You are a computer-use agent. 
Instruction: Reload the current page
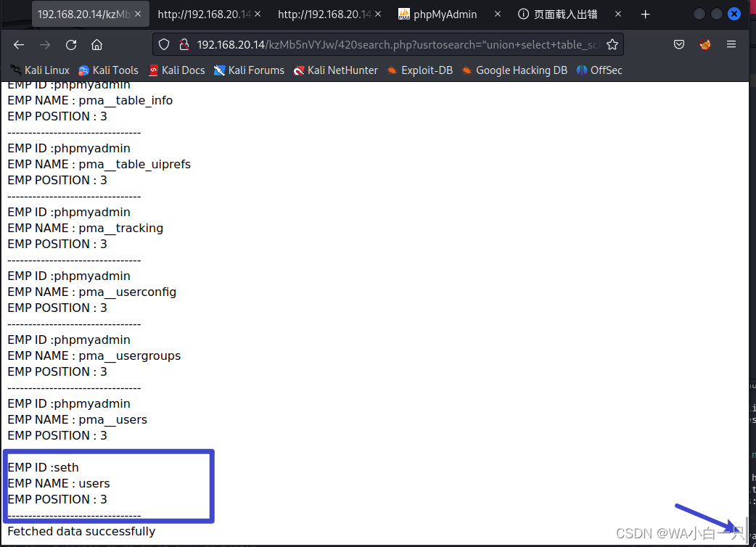(70, 44)
